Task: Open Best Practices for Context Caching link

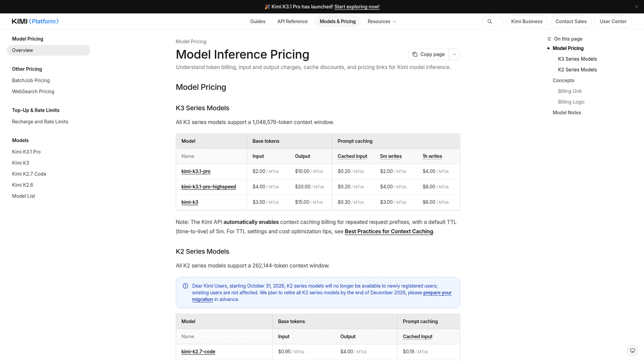Action: [389, 231]
